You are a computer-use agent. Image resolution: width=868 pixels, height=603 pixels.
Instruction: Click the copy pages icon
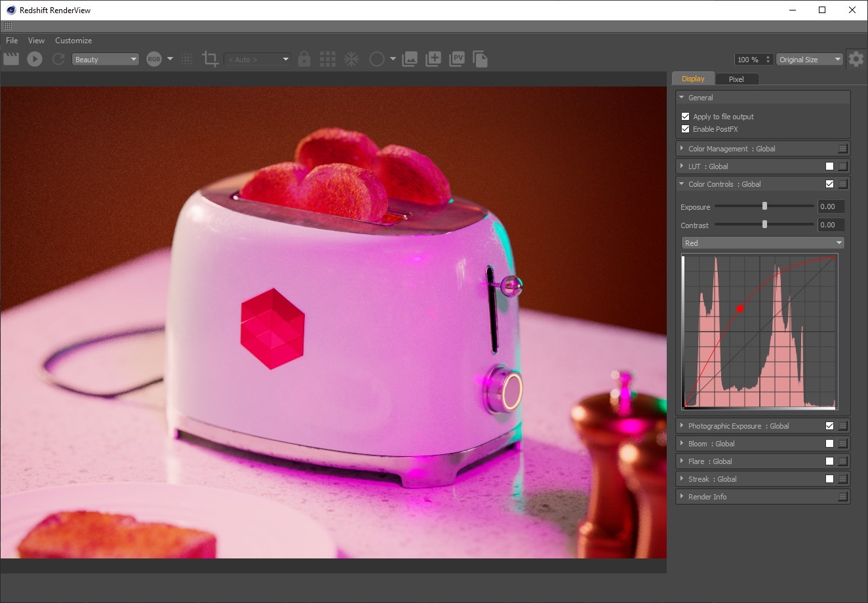481,59
